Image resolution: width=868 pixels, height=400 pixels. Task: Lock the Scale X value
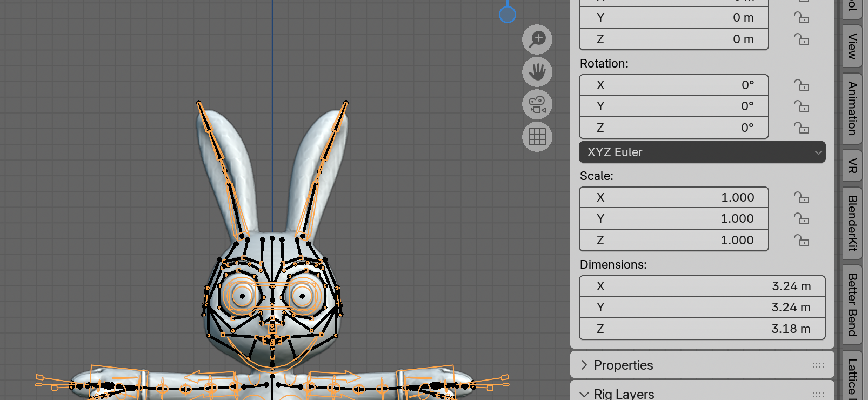[x=802, y=197]
